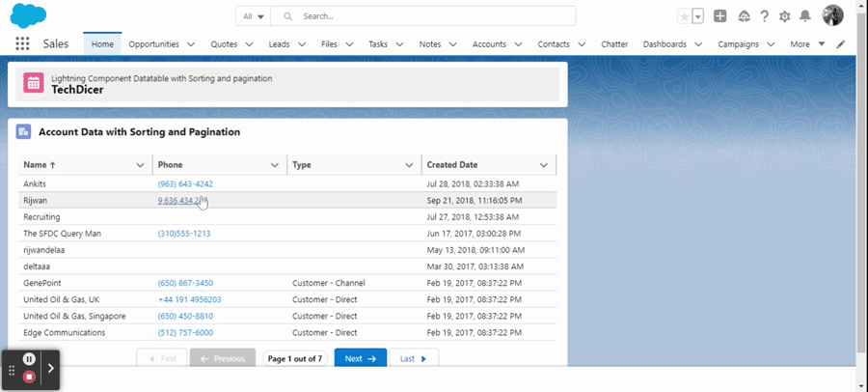Open the Files tab
The height and width of the screenshot is (392, 868).
click(329, 44)
